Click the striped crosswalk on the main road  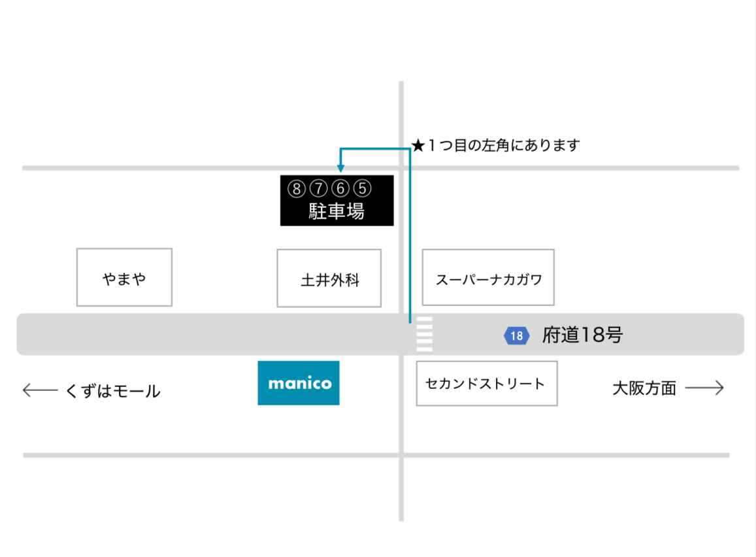pos(424,333)
